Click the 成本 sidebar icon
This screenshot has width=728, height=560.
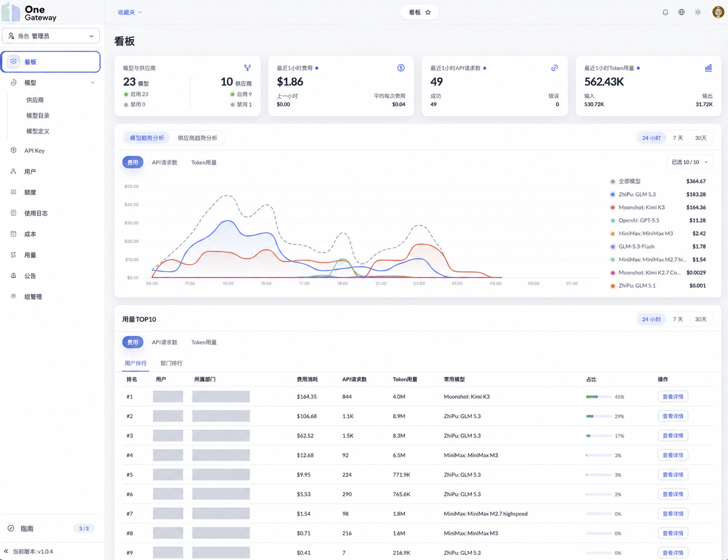point(14,234)
